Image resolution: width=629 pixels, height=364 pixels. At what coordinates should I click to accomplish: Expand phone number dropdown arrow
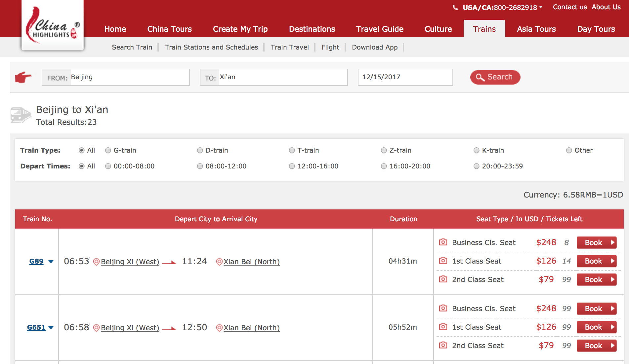click(x=541, y=7)
